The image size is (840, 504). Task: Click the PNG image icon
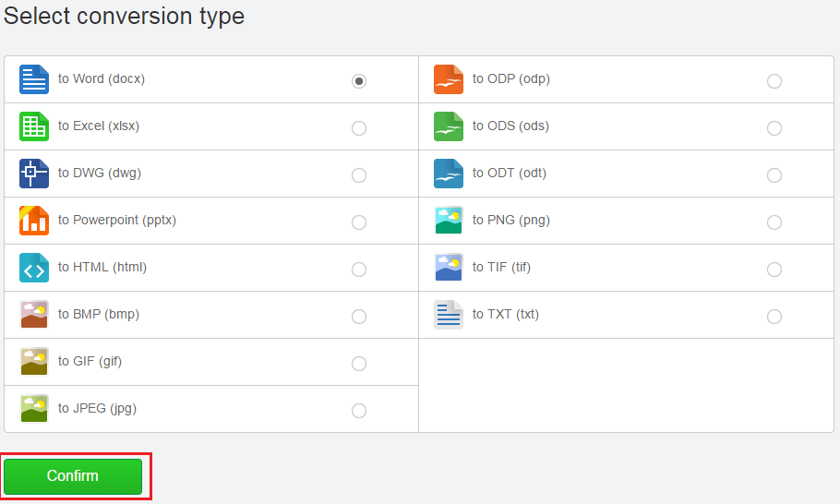449,221
